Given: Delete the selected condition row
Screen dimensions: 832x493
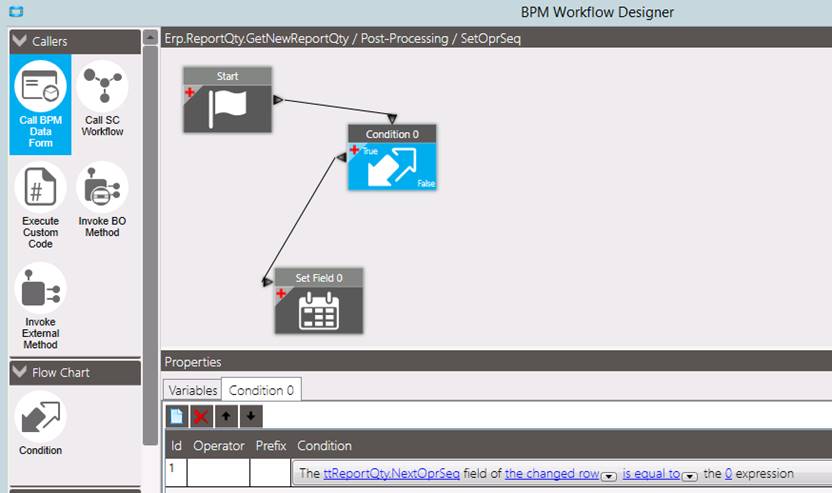Looking at the screenshot, I should pyautogui.click(x=201, y=417).
